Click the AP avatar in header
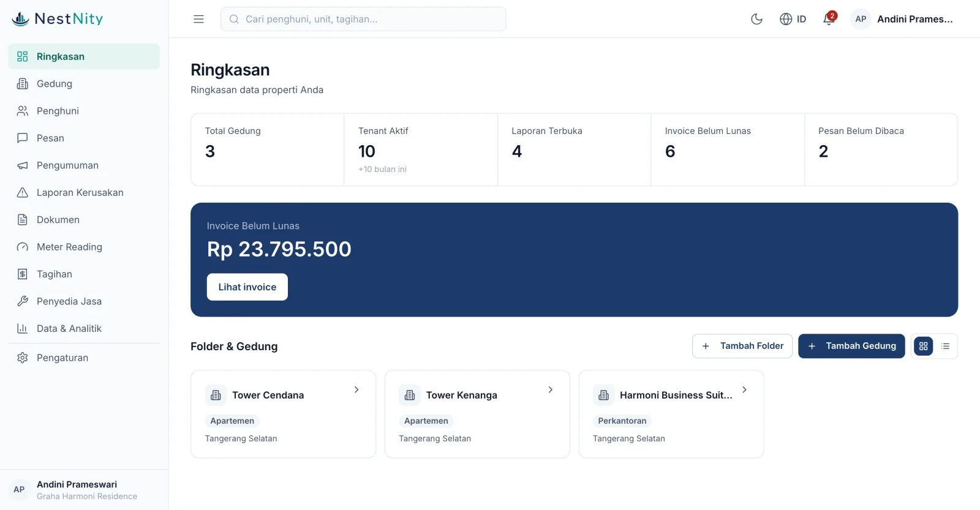The width and height of the screenshot is (980, 510). click(861, 19)
